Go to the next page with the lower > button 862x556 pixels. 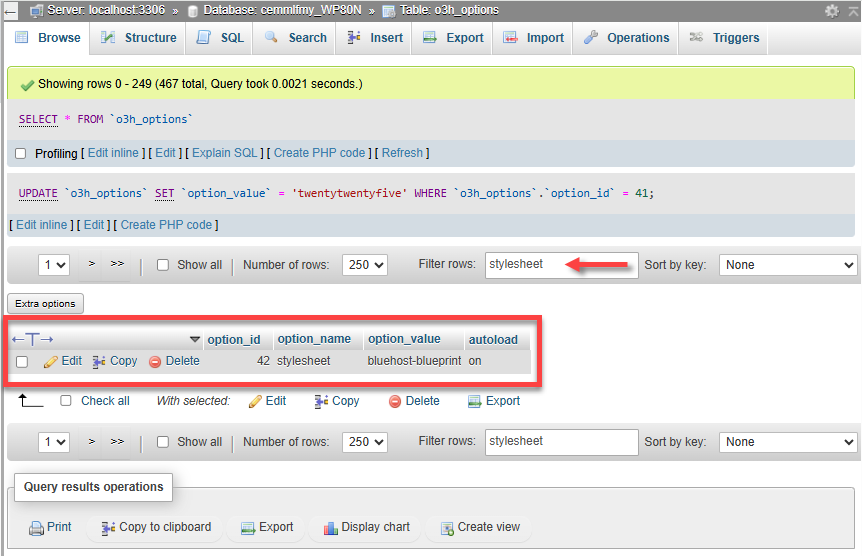pyautogui.click(x=92, y=442)
